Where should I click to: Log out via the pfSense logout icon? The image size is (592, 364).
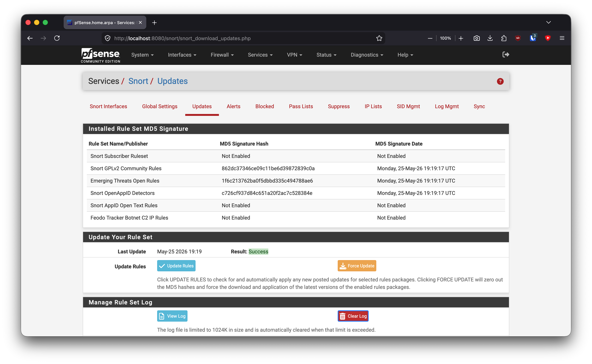click(506, 55)
